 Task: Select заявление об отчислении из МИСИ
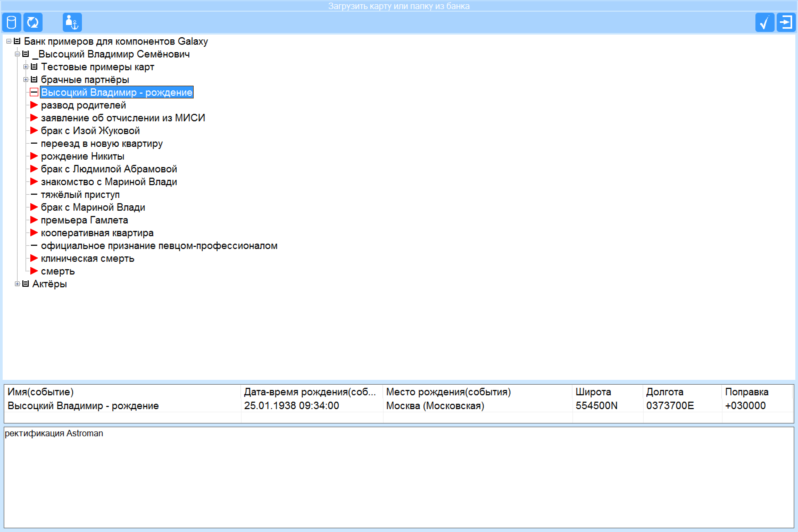coord(123,118)
